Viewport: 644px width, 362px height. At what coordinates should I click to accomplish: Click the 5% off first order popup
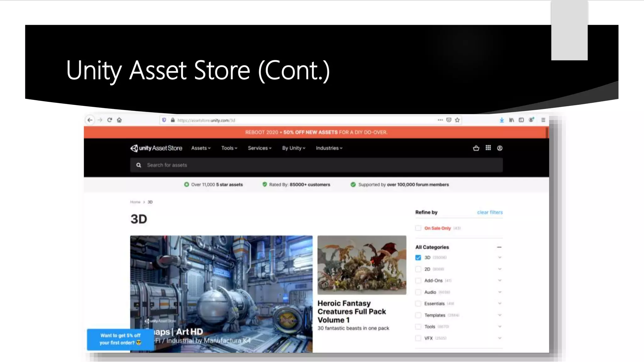[120, 339]
